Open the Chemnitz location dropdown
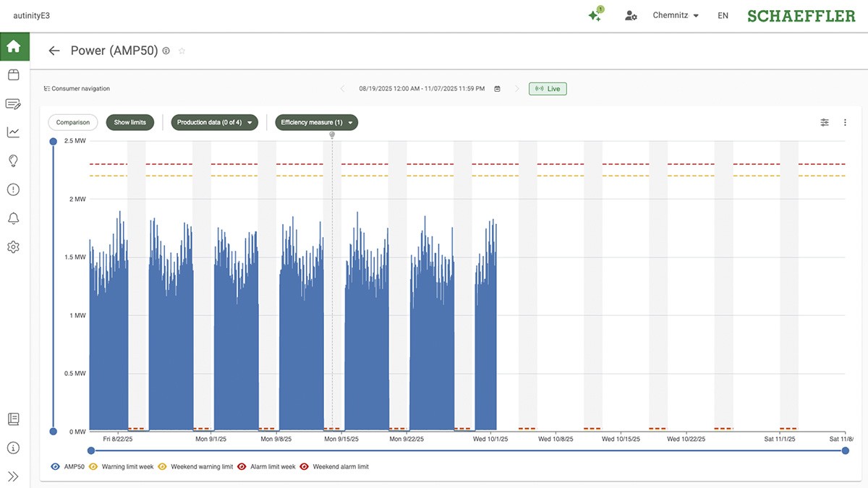 coord(676,15)
